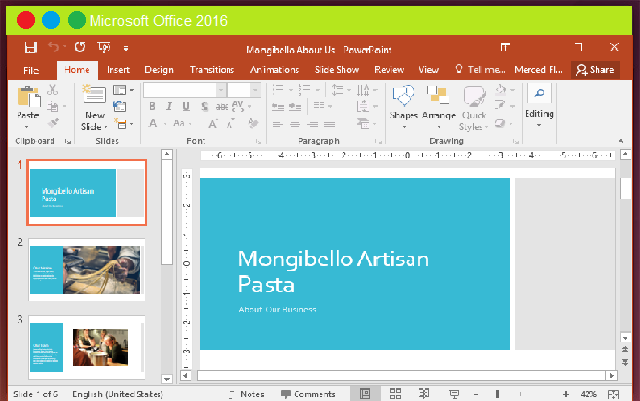Expand the font size dropdown
The width and height of the screenshot is (640, 401).
point(255,90)
